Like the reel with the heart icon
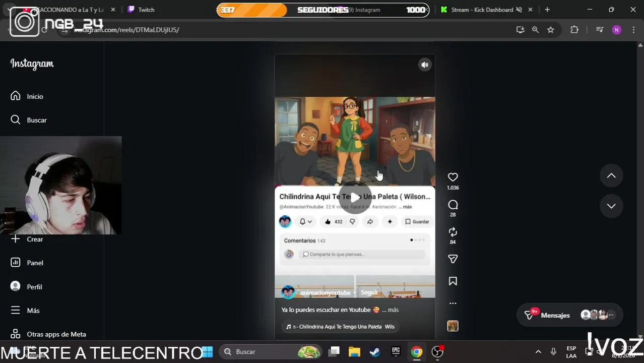The image size is (644, 363). (x=453, y=177)
